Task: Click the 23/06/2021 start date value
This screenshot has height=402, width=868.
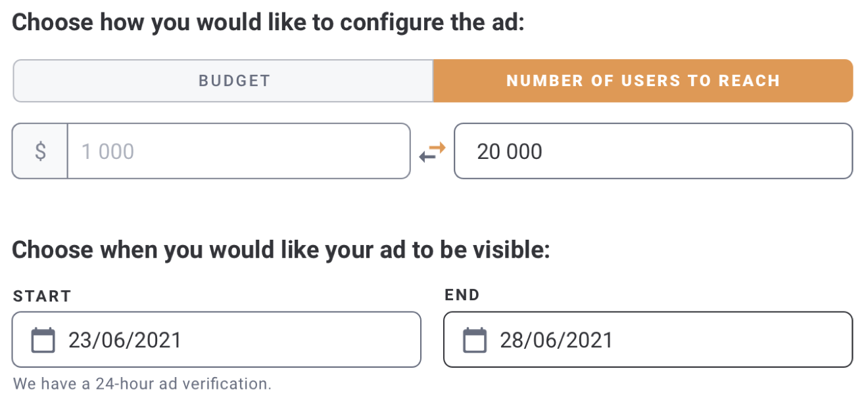Action: coord(125,340)
